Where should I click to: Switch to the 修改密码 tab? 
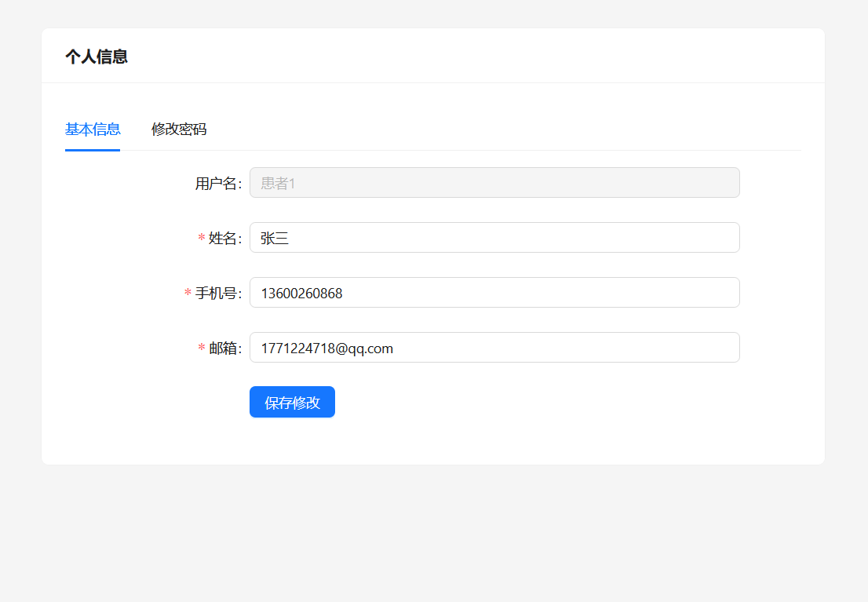pyautogui.click(x=179, y=130)
